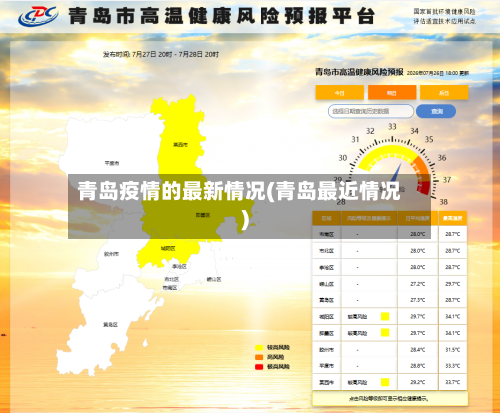Image resolution: width=500 pixels, height=413 pixels.
Task: Click the 33.3°C maximum temperature for 平度市
Action: (453, 366)
